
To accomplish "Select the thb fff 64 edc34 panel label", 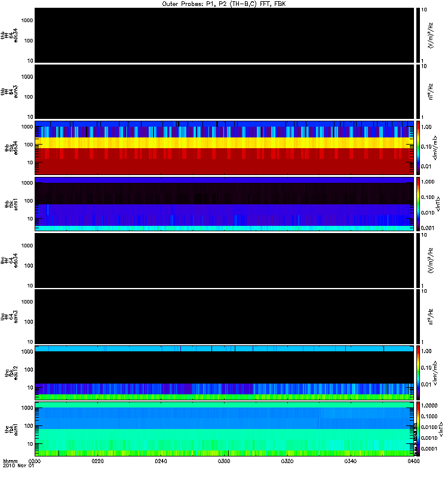I will tap(9, 35).
